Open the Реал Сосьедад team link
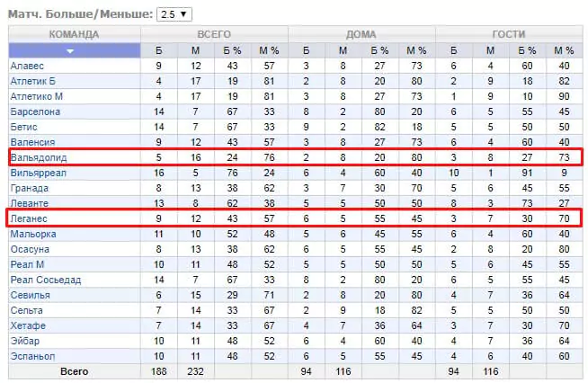Viewport: 588px width, 383px height. pyautogui.click(x=46, y=280)
